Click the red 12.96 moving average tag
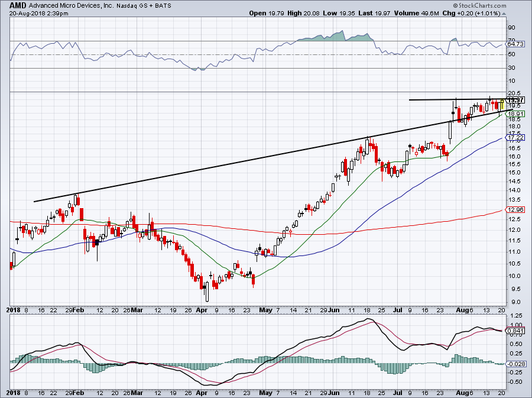Screen dimensions: 532x398 click(x=515, y=210)
